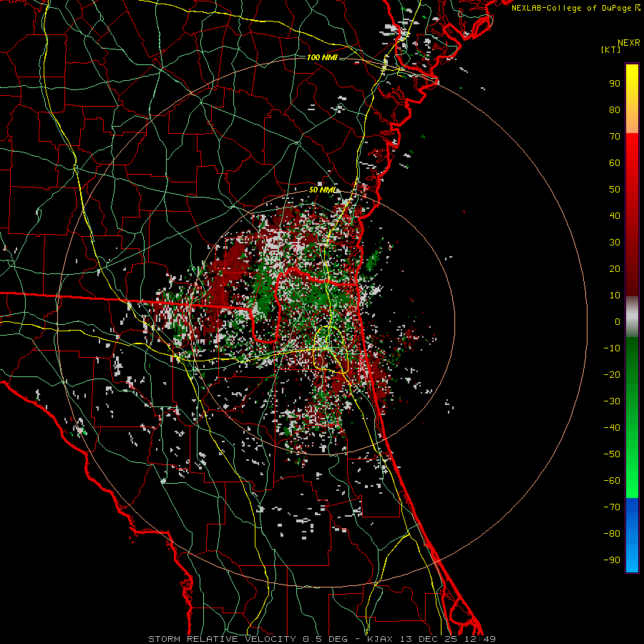
Task: Click the [KT] units label
Action: tap(610, 49)
